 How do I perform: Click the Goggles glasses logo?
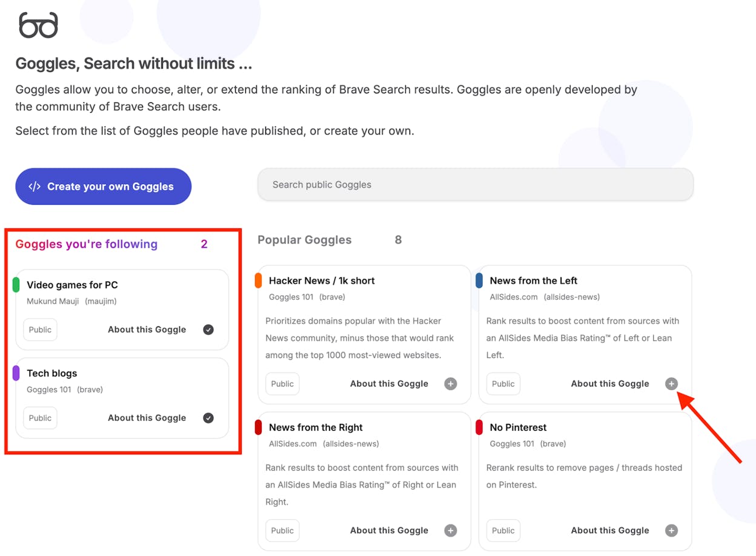click(x=39, y=25)
